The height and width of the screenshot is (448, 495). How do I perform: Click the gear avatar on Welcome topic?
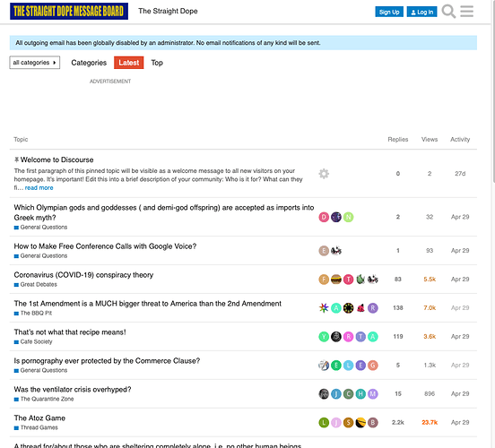(x=324, y=174)
